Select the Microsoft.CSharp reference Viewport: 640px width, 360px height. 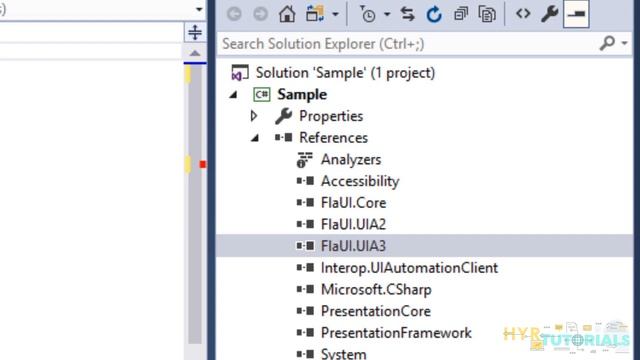376,289
